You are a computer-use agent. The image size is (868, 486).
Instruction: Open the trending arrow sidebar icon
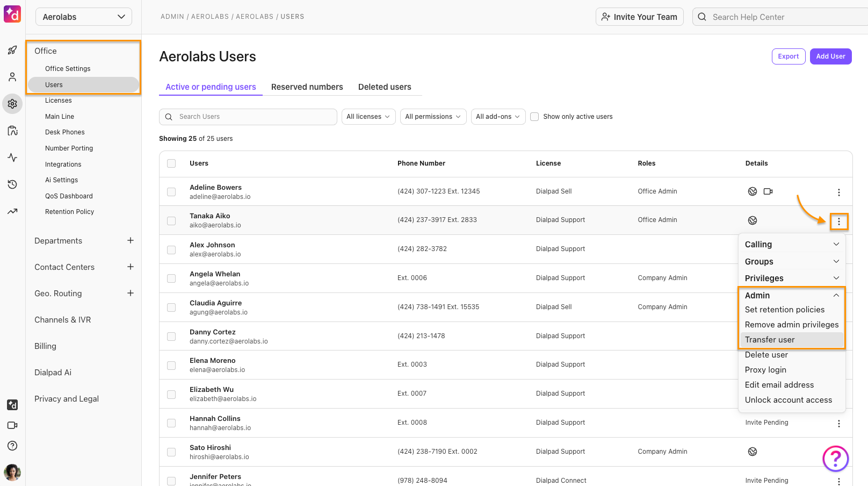tap(12, 211)
